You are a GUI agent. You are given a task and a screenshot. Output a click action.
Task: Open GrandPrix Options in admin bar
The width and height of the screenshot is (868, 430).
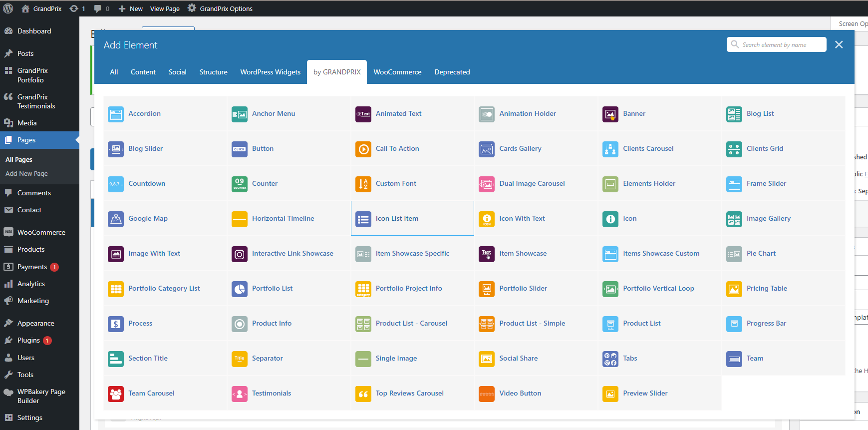point(220,8)
